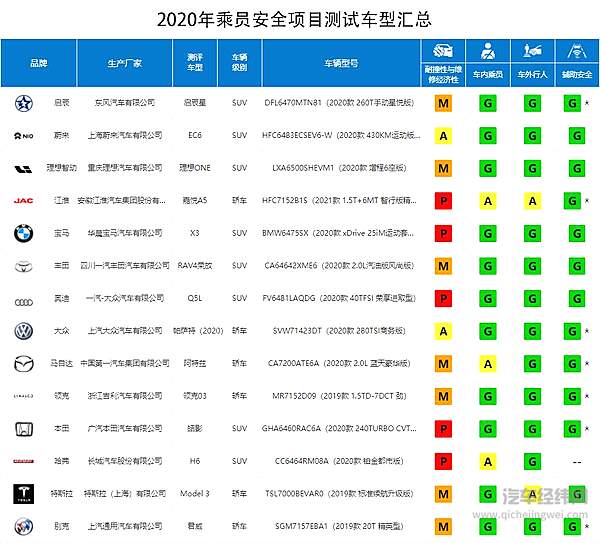Click the brand name '马自达'
The width and height of the screenshot is (600, 543).
(62, 363)
